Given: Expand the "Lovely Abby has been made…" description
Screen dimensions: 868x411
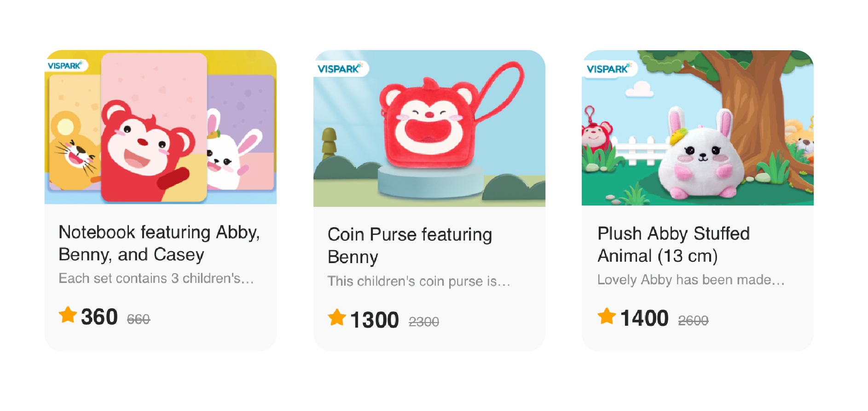Looking at the screenshot, I should (x=691, y=280).
